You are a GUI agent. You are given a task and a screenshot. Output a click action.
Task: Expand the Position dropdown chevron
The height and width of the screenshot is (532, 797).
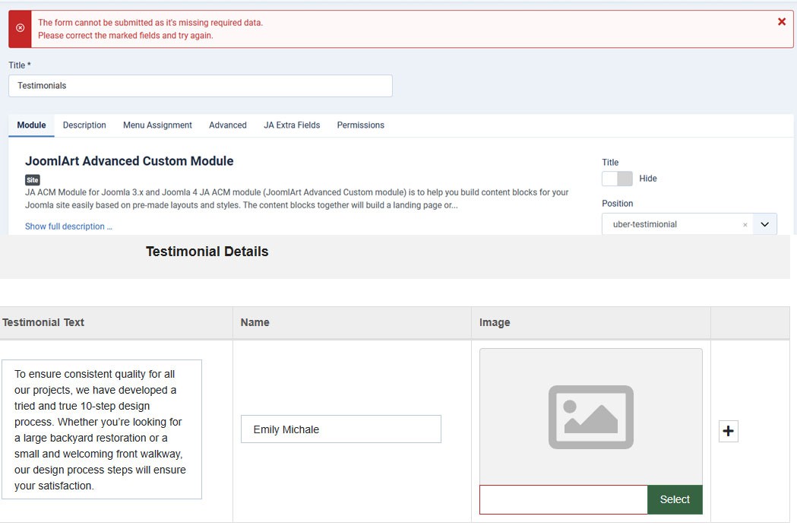coord(764,225)
